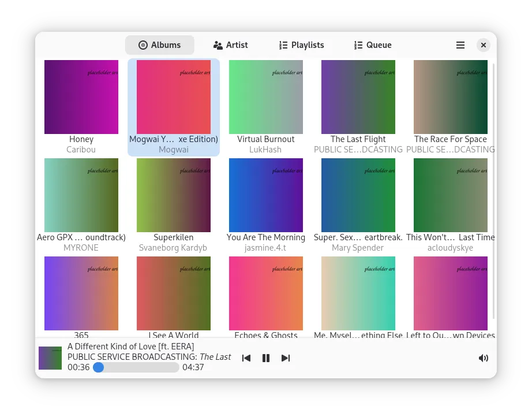532x417 pixels.
Task: Click 'The Race For Space' title text
Action: click(x=451, y=139)
